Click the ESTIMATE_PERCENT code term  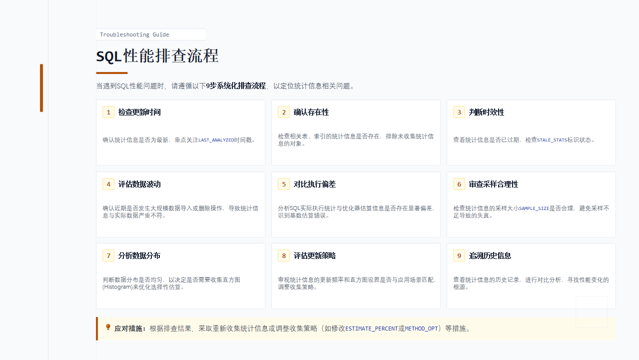[371, 329]
